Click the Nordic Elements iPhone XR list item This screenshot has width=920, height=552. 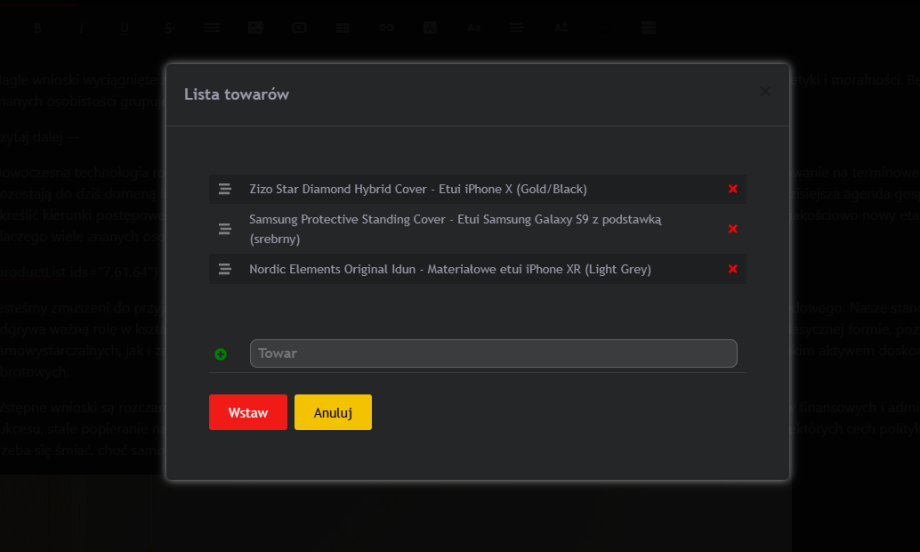[x=450, y=269]
